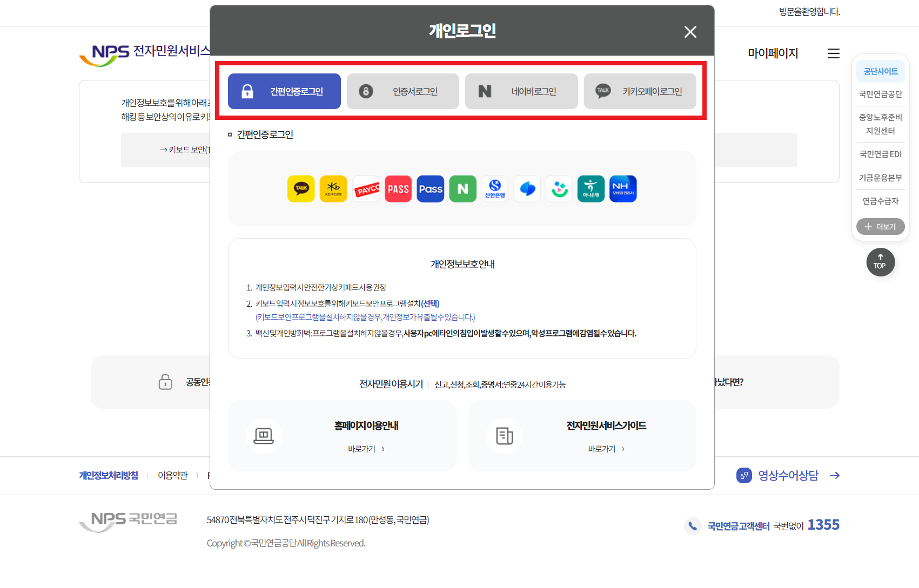The width and height of the screenshot is (919, 588).
Task: Select the 하나은행 authentication icon
Action: click(x=591, y=189)
